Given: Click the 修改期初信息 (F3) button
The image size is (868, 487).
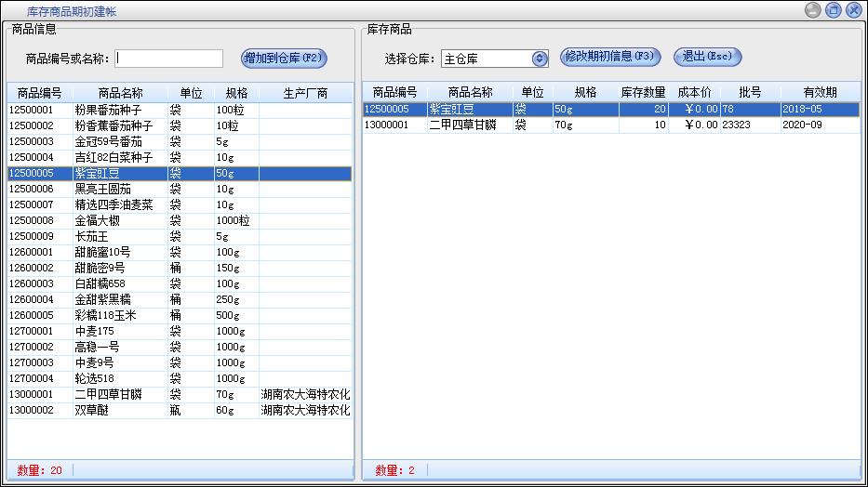Looking at the screenshot, I should tap(609, 57).
